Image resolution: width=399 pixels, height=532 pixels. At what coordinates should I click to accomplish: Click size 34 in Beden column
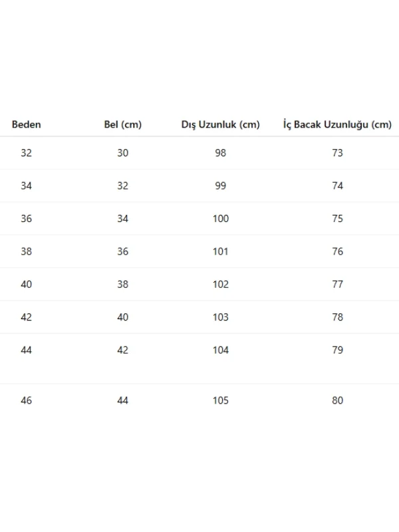27,186
